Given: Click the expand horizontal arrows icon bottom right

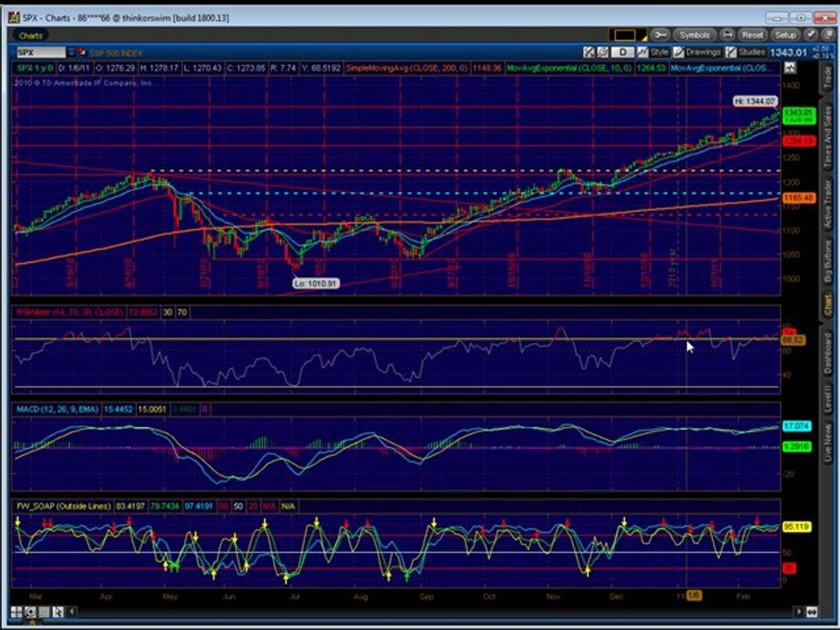Looking at the screenshot, I should (812, 612).
